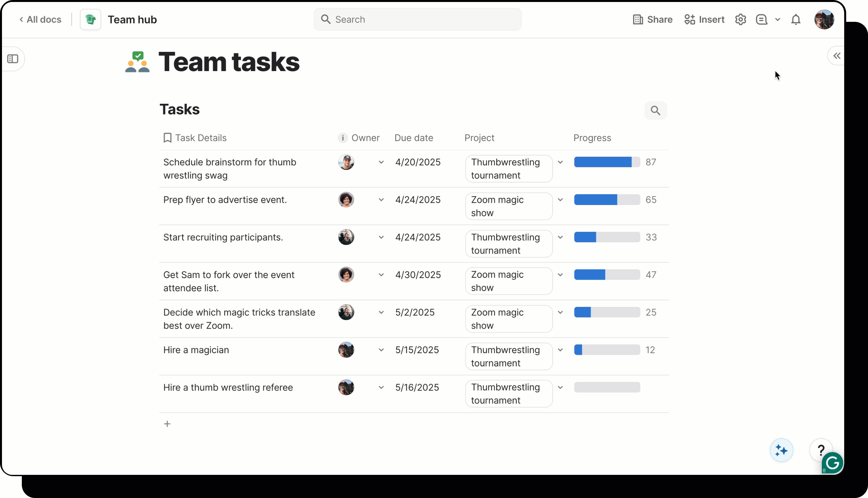The height and width of the screenshot is (498, 868).
Task: Focus the top Search field
Action: point(417,20)
